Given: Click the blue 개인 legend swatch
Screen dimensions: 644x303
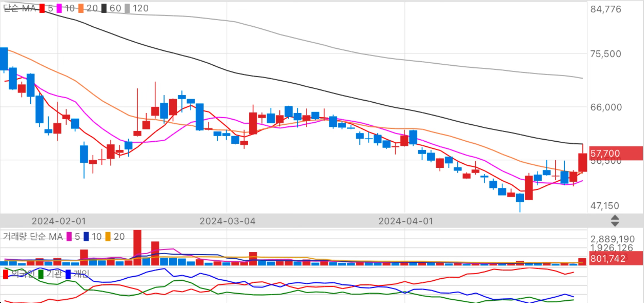Looking at the screenshot, I should pyautogui.click(x=68, y=274).
